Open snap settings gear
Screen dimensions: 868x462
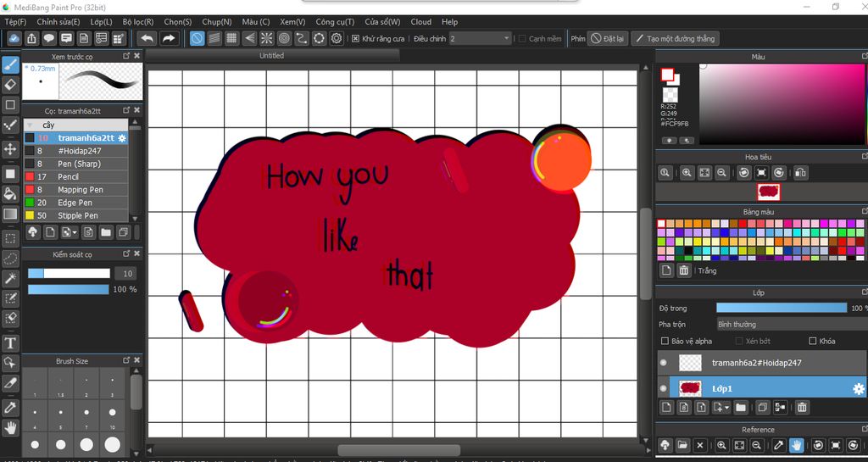pyautogui.click(x=337, y=38)
